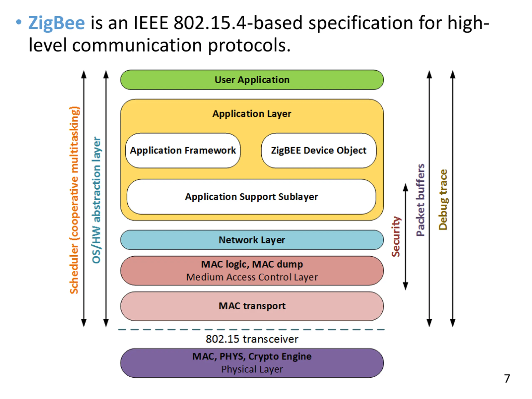Select the MAC transport block

point(252,306)
